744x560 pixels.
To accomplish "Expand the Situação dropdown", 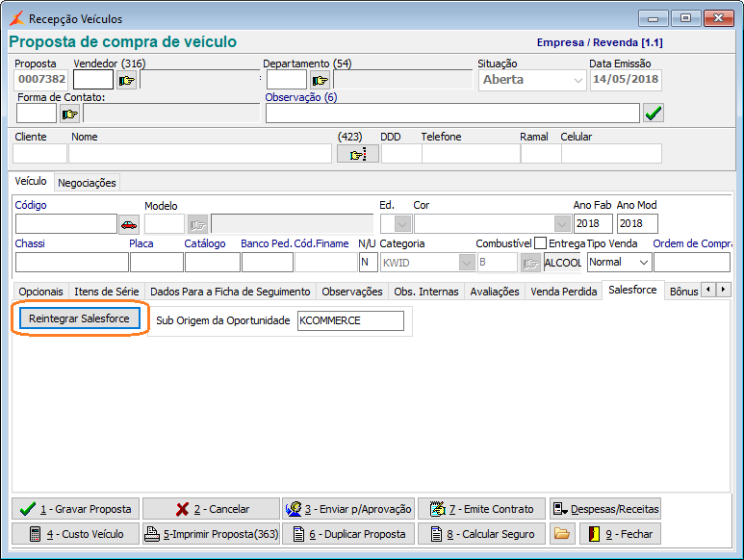I will tap(577, 80).
